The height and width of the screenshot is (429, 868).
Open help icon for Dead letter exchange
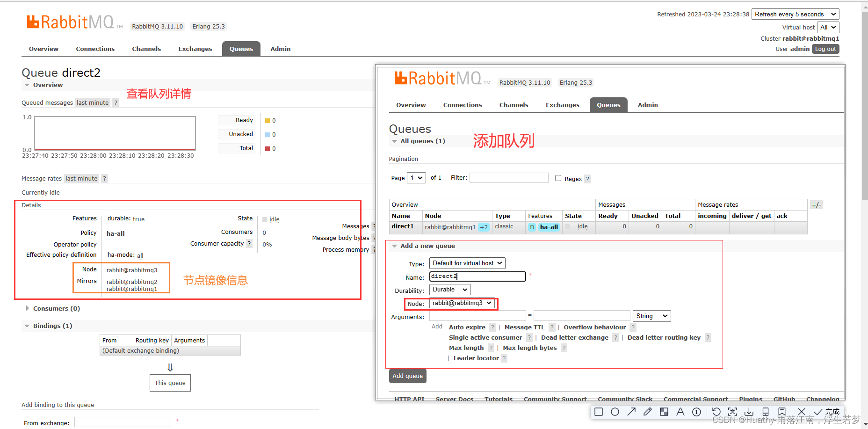[616, 338]
